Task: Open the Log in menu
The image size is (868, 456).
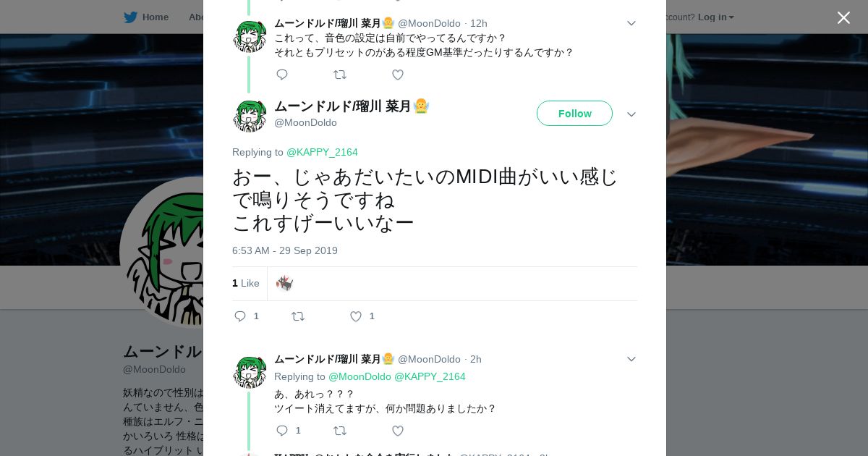Action: coord(715,17)
